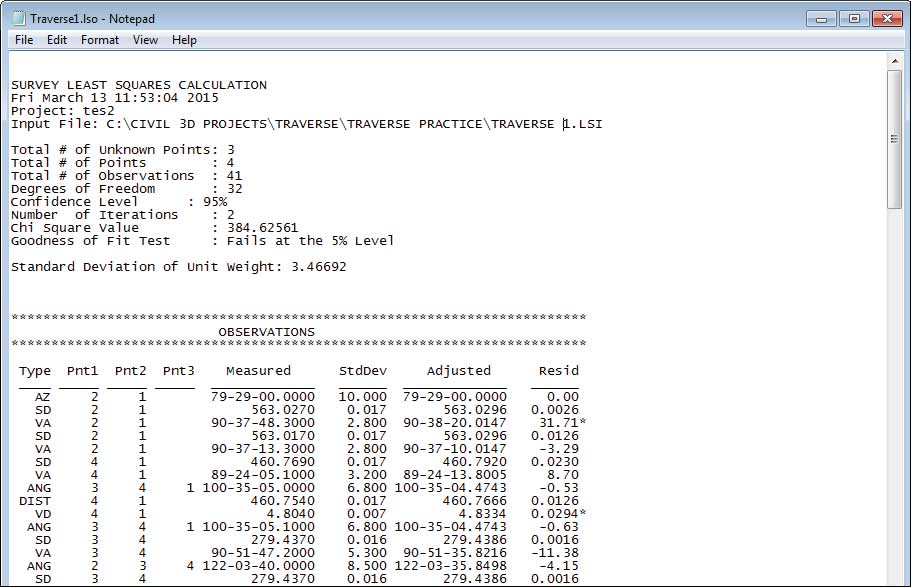
Task: Click the VD row flagged residual 0.0294*
Action: (558, 514)
